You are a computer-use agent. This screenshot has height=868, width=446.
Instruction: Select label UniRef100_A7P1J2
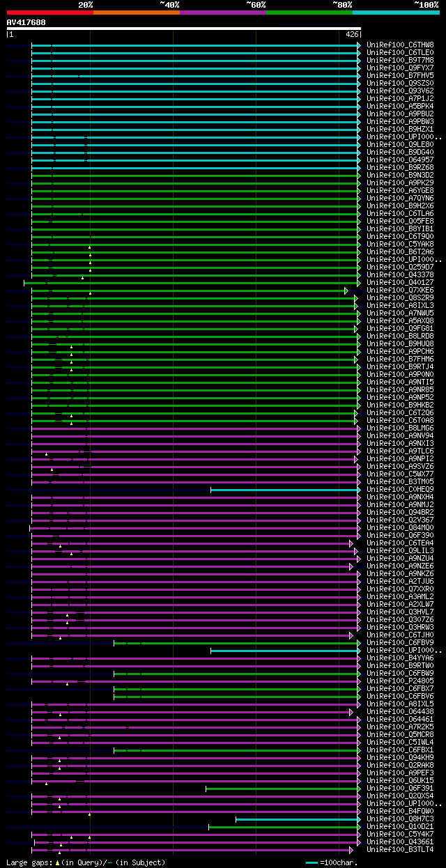(x=400, y=99)
